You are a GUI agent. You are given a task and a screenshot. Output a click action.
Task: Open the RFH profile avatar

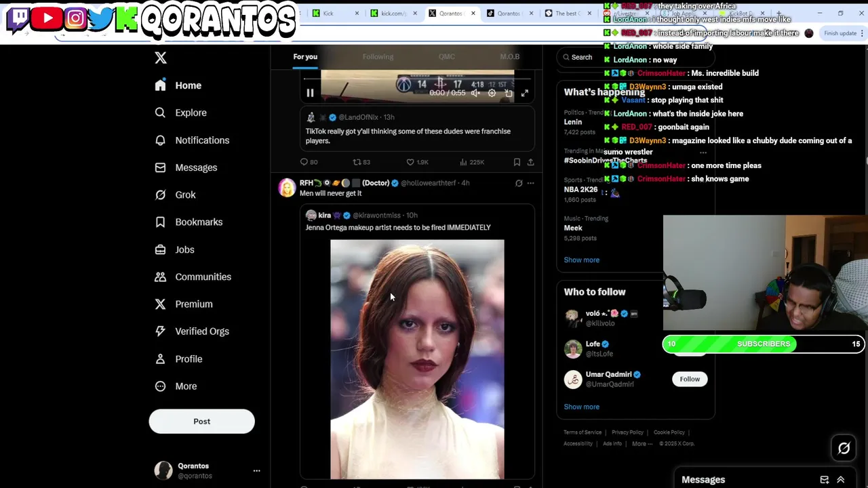coord(287,188)
